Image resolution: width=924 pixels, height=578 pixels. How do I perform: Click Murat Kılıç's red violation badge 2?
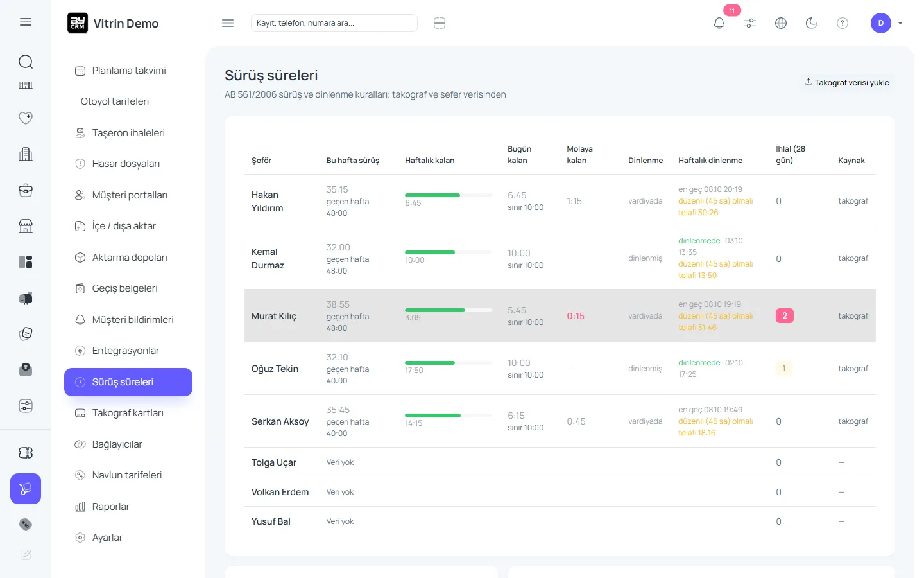tap(784, 316)
